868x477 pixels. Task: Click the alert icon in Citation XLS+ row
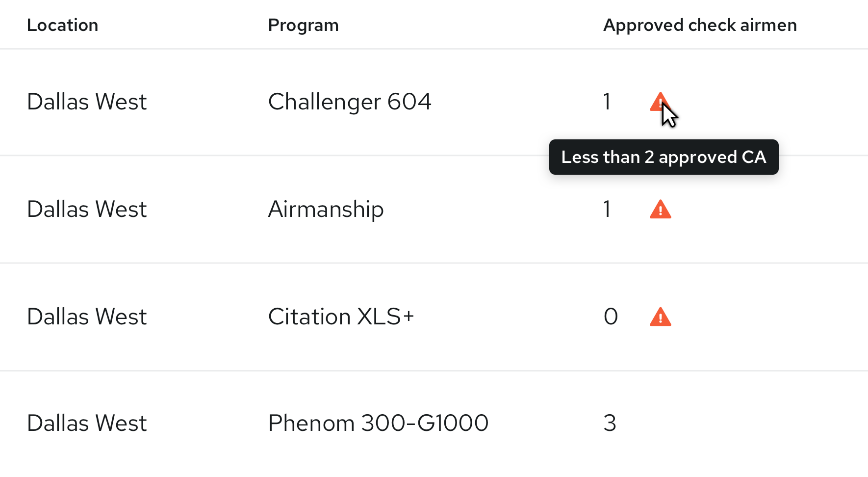(660, 317)
